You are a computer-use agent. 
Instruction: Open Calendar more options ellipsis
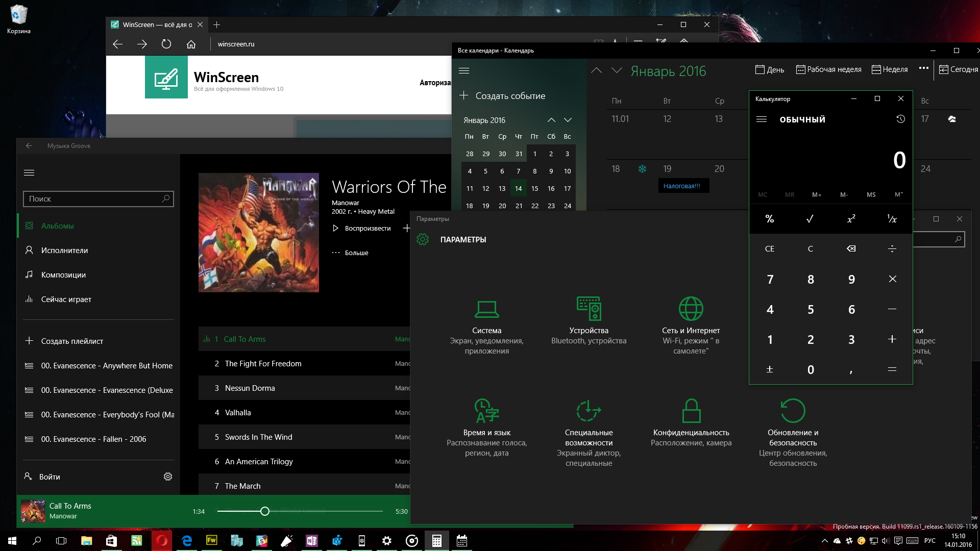pyautogui.click(x=924, y=68)
